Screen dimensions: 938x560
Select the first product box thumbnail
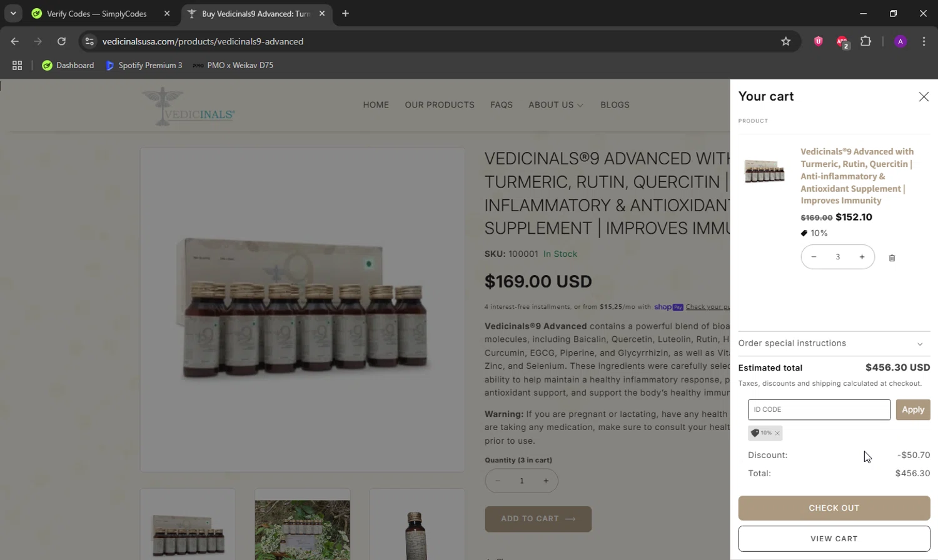pyautogui.click(x=188, y=524)
